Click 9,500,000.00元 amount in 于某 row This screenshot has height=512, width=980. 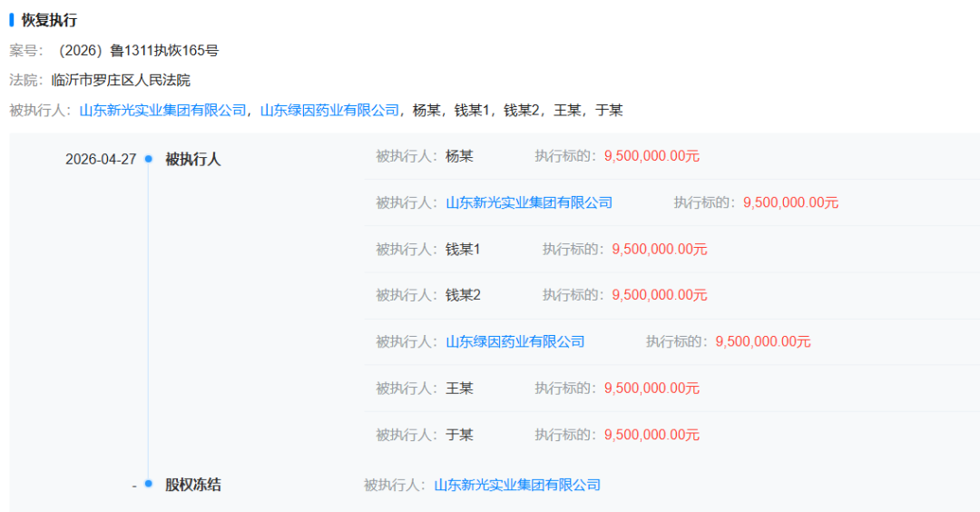pyautogui.click(x=652, y=435)
